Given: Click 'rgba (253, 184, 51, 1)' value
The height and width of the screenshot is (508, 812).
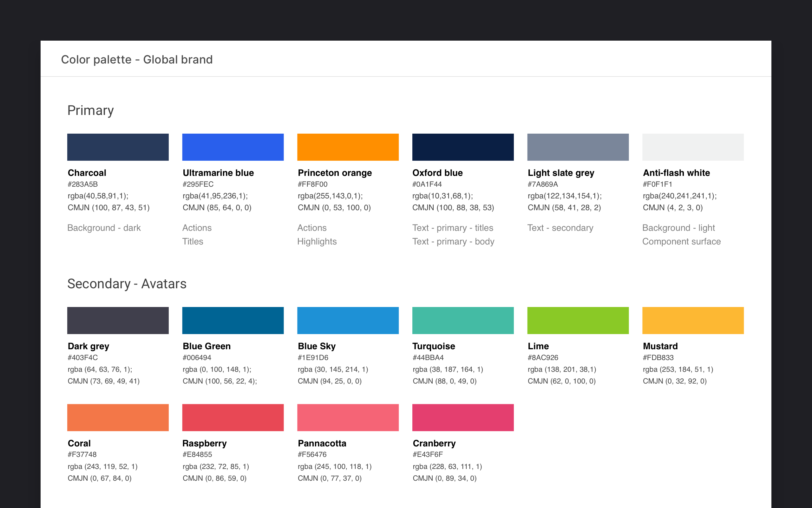Looking at the screenshot, I should pos(678,369).
